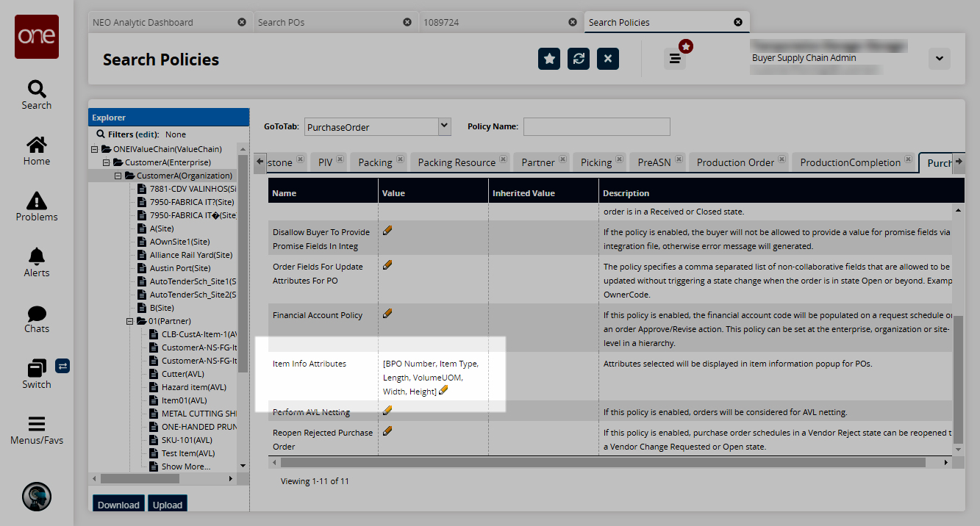Edit Item Info Attributes pencil icon
The image size is (980, 526).
[443, 391]
